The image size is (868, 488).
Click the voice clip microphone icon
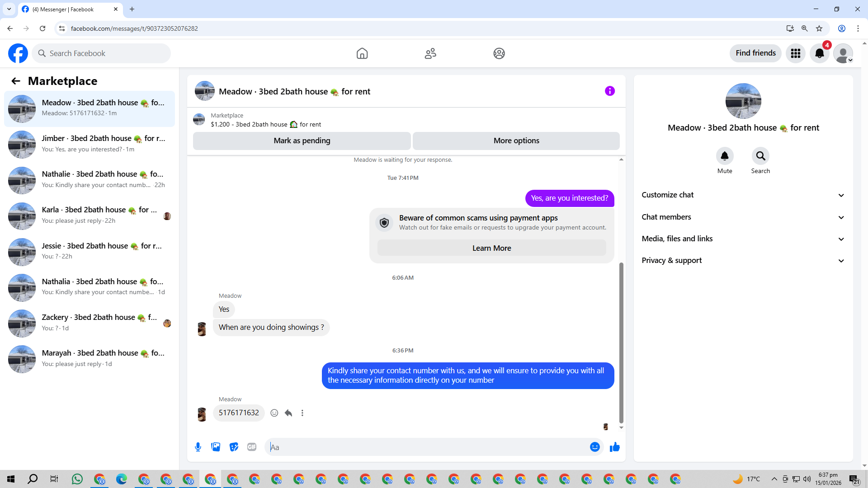198,447
